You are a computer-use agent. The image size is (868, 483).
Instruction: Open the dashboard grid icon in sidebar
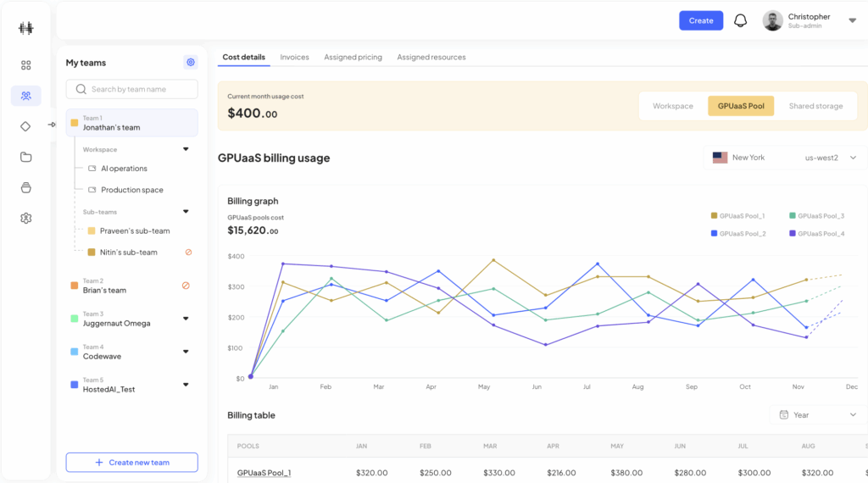coord(25,65)
